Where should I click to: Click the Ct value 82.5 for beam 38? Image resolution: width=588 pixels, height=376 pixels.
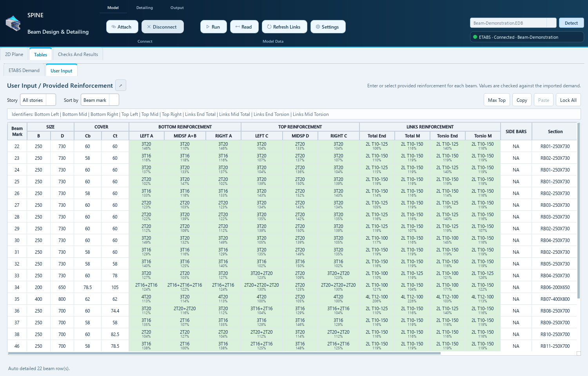(x=115, y=334)
